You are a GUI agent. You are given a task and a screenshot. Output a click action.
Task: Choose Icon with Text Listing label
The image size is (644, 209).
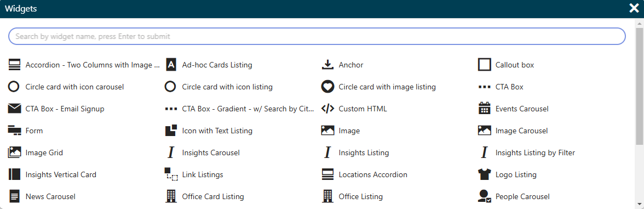click(217, 131)
